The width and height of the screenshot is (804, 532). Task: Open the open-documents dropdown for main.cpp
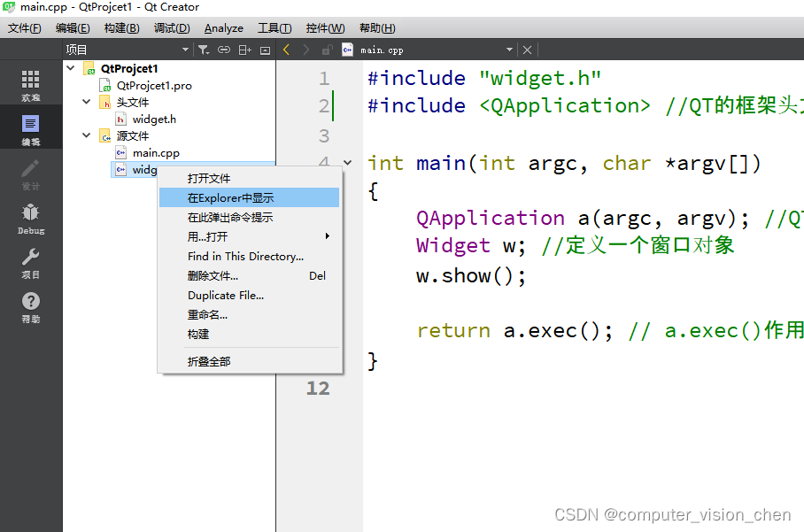click(509, 50)
